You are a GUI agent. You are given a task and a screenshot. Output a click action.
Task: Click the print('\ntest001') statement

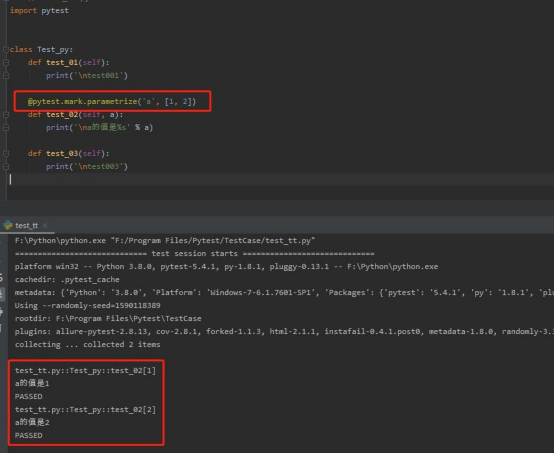(87, 76)
